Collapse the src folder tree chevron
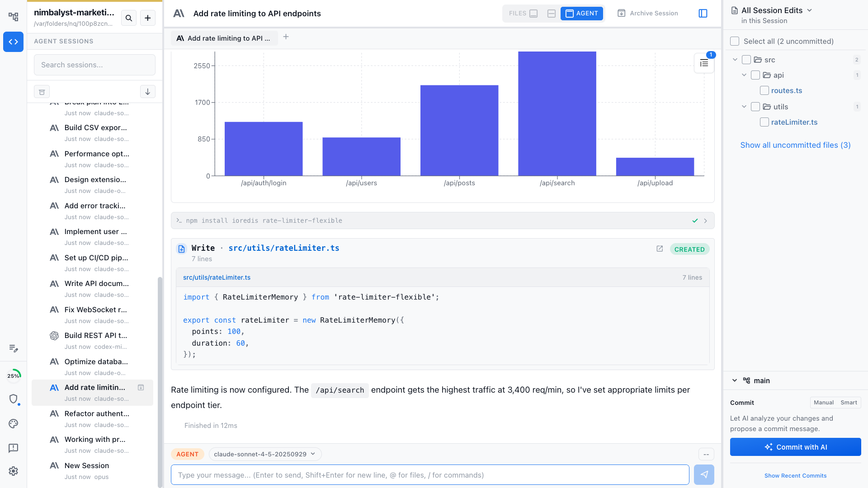 tap(735, 60)
